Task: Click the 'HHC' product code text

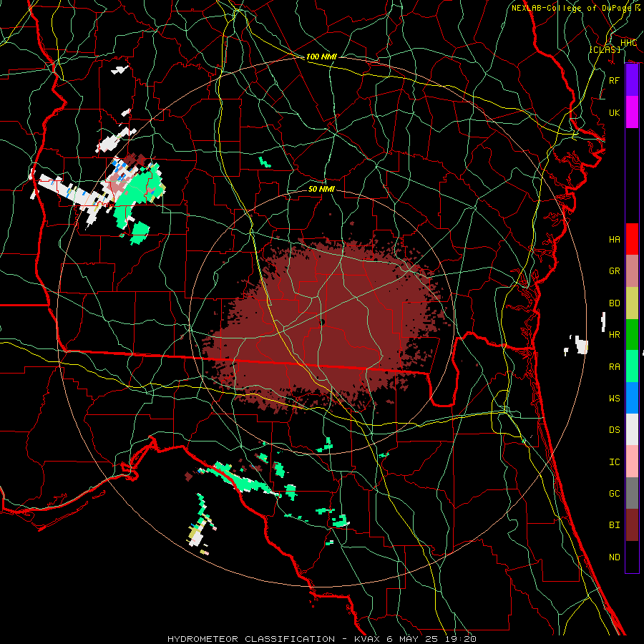Action: 628,43
